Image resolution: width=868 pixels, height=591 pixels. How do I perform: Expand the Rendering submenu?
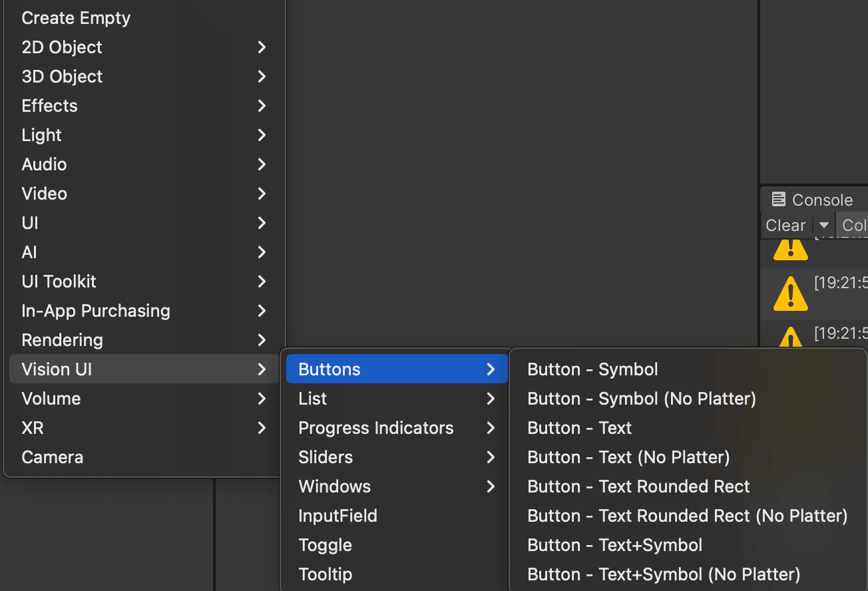click(144, 340)
